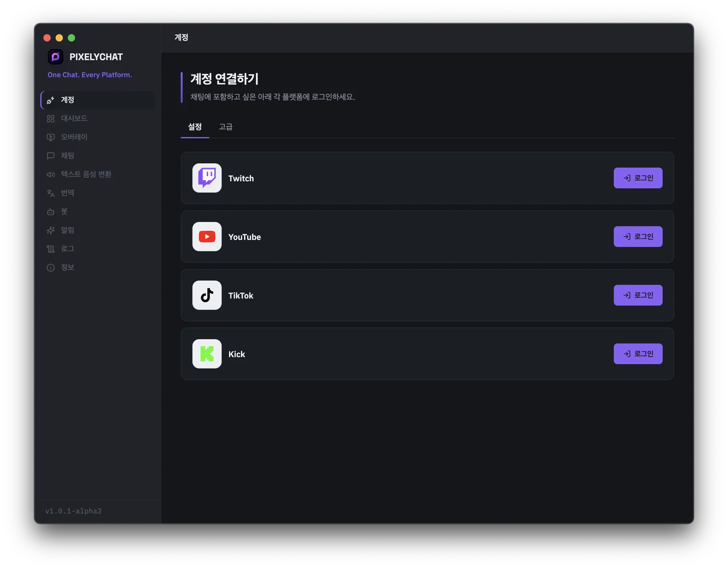Click the yellow minimize window button
Image resolution: width=728 pixels, height=569 pixels.
click(x=59, y=38)
